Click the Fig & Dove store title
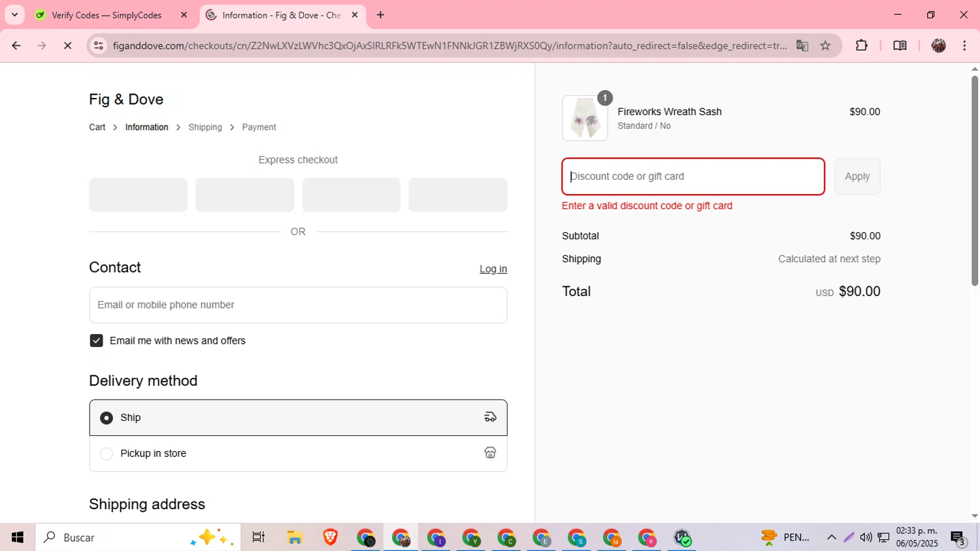This screenshot has height=551, width=980. point(126,99)
